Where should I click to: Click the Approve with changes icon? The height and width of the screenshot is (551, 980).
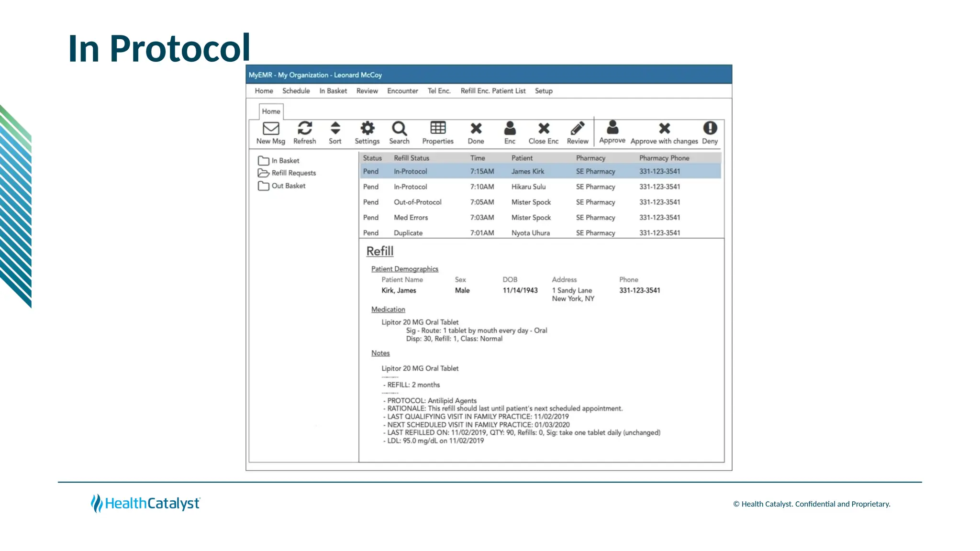point(664,129)
